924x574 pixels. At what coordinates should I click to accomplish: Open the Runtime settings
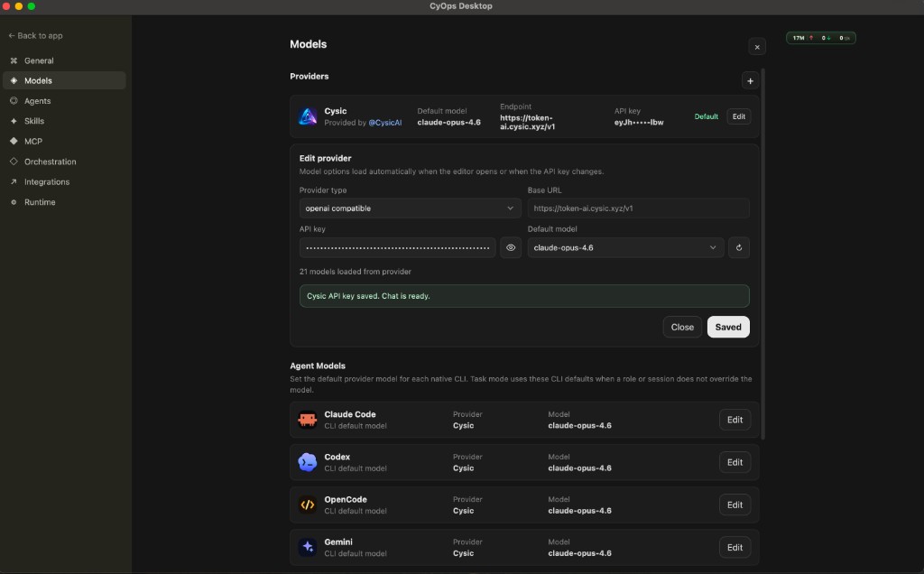[64, 202]
